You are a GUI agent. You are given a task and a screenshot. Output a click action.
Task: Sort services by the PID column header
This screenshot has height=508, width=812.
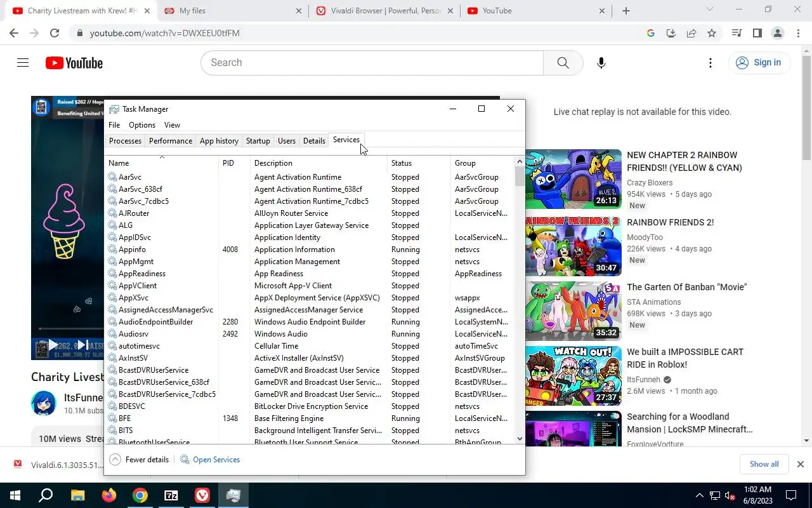(234, 163)
